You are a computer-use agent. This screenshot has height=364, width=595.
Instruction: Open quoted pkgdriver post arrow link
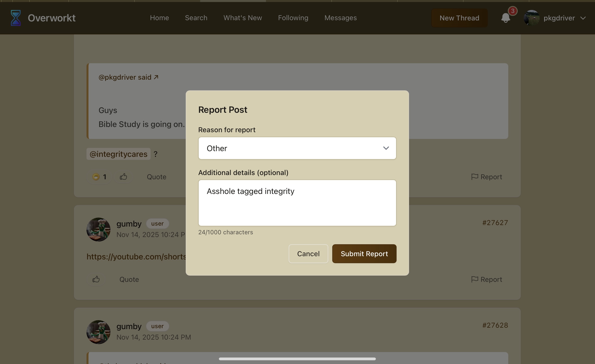[156, 77]
